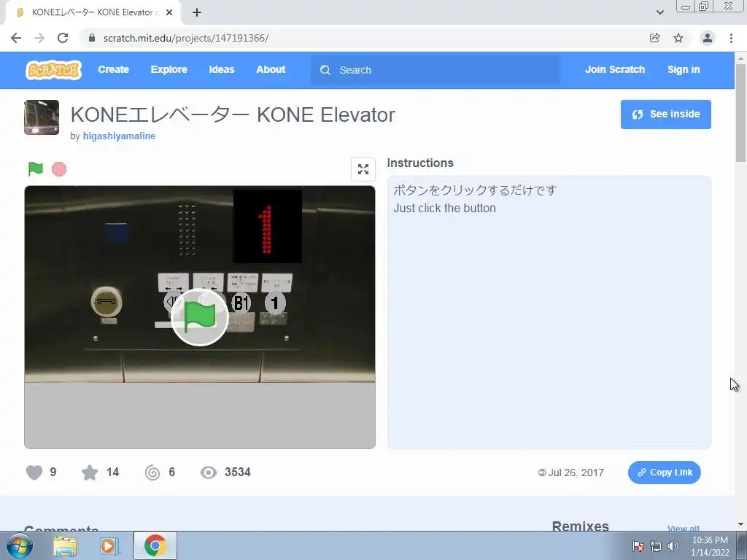Enter fullscreen mode for the project stage
The width and height of the screenshot is (747, 560).
point(363,169)
